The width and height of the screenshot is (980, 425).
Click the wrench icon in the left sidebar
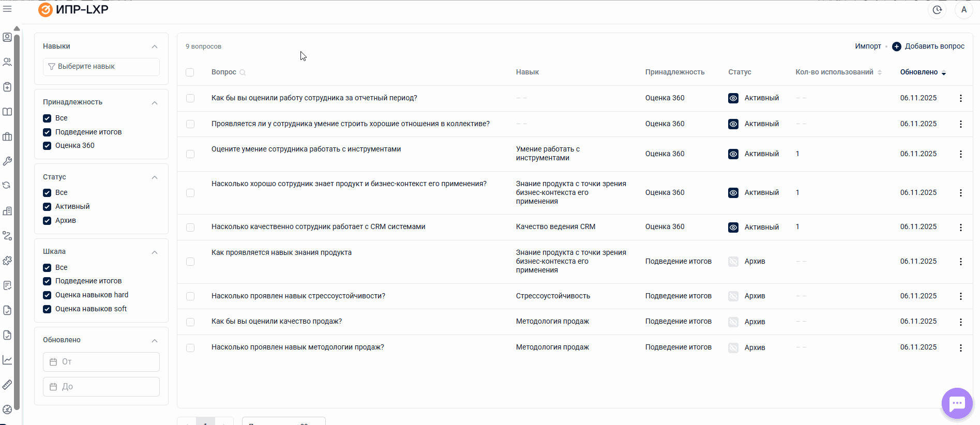click(7, 161)
